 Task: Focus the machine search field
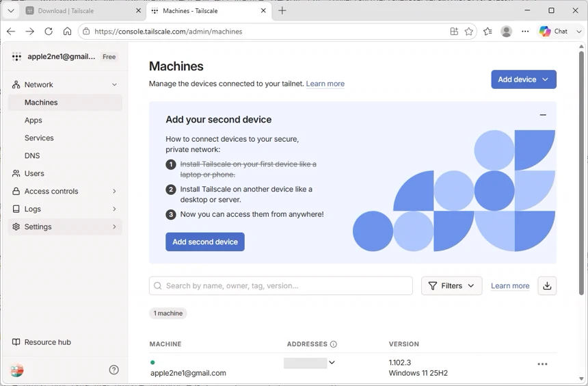pyautogui.click(x=281, y=286)
